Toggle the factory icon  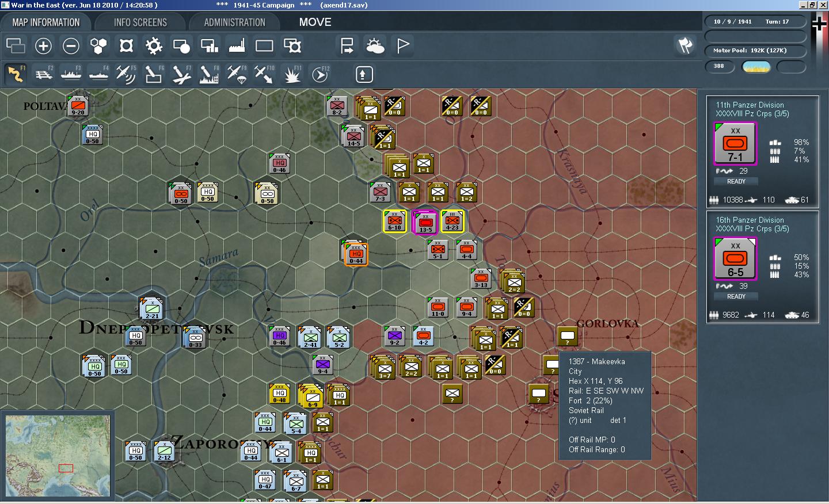[237, 45]
